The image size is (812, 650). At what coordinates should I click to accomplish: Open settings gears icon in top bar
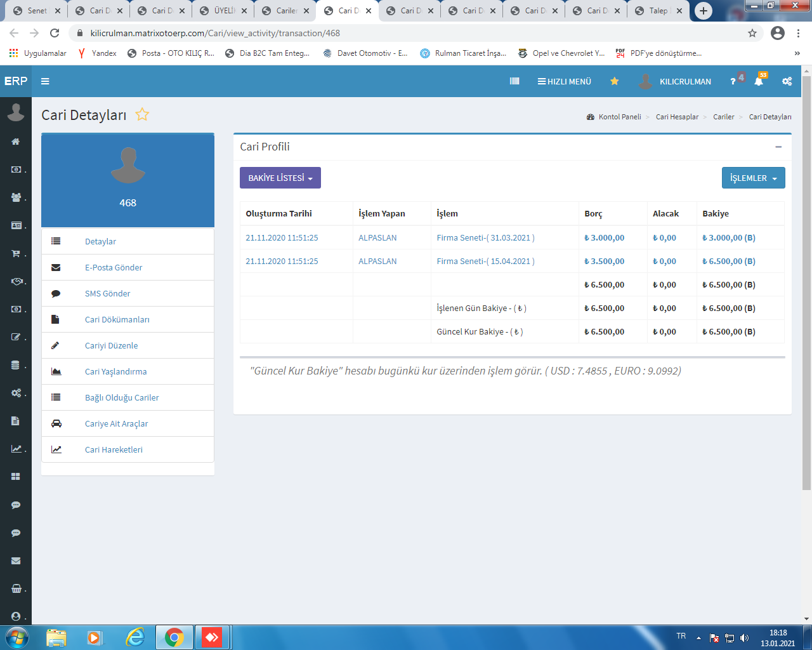[x=787, y=81]
